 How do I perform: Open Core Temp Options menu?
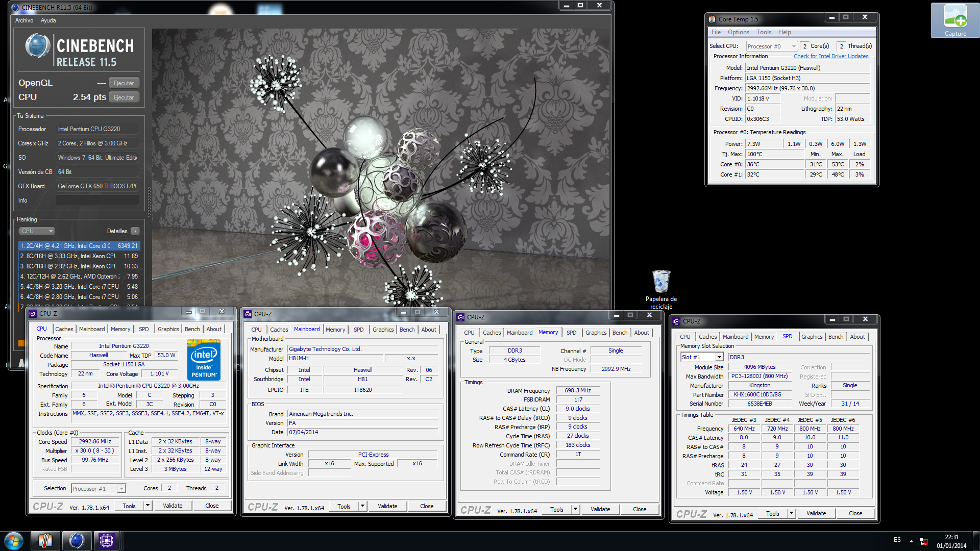pos(738,32)
